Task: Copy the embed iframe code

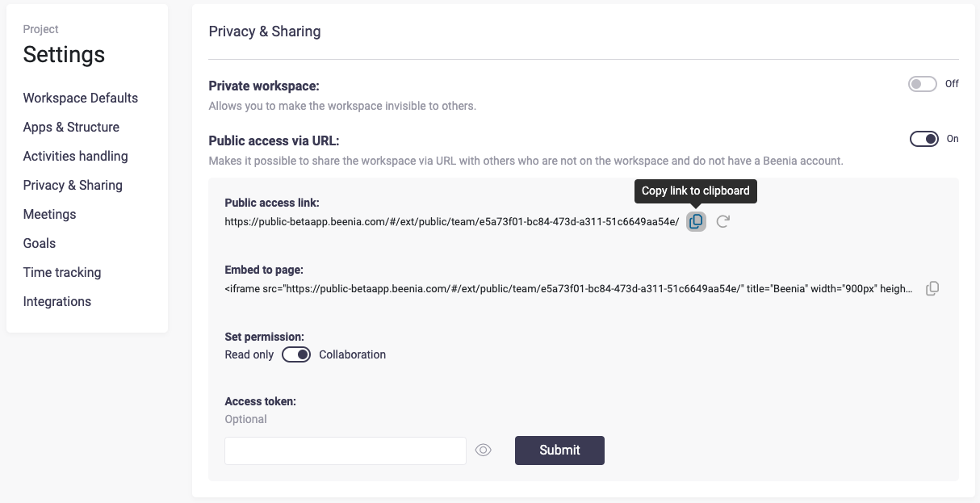Action: (932, 288)
